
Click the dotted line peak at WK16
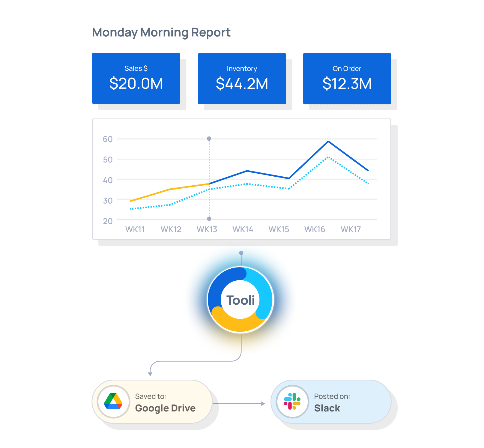click(328, 157)
